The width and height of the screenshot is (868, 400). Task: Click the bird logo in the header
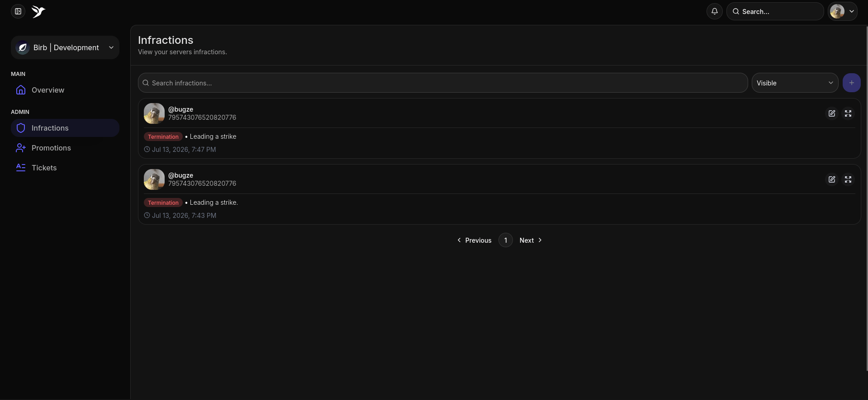tap(38, 11)
